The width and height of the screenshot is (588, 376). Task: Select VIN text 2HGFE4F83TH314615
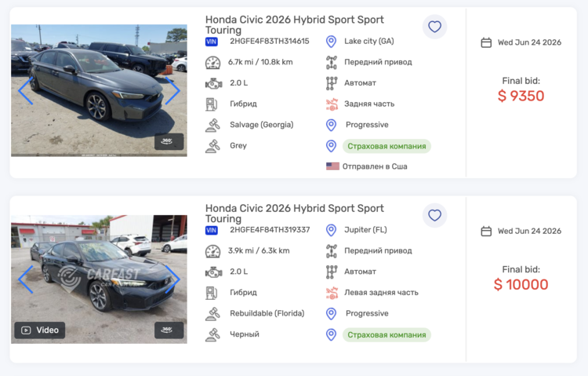[270, 41]
